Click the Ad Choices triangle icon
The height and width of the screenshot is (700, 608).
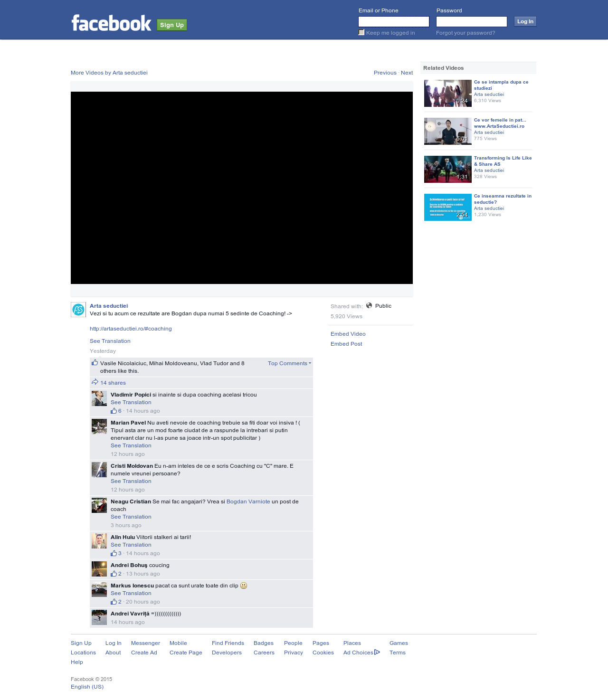click(x=377, y=652)
